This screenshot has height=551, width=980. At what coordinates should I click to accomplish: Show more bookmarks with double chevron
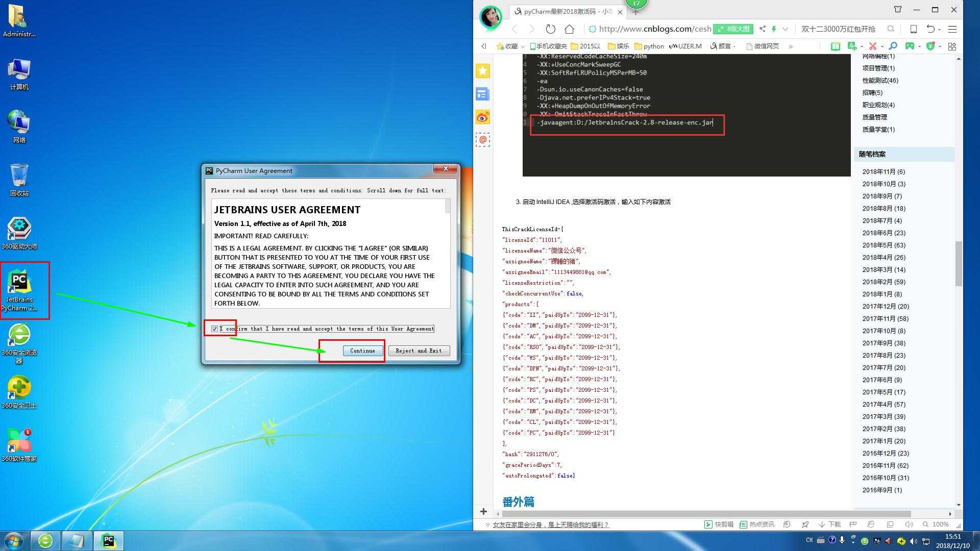[791, 46]
